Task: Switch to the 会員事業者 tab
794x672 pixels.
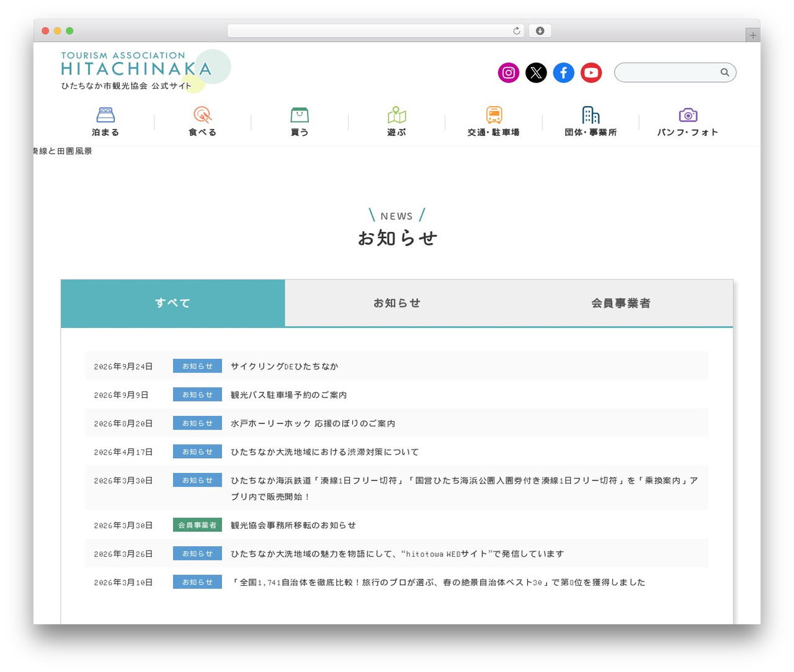Action: pos(621,303)
